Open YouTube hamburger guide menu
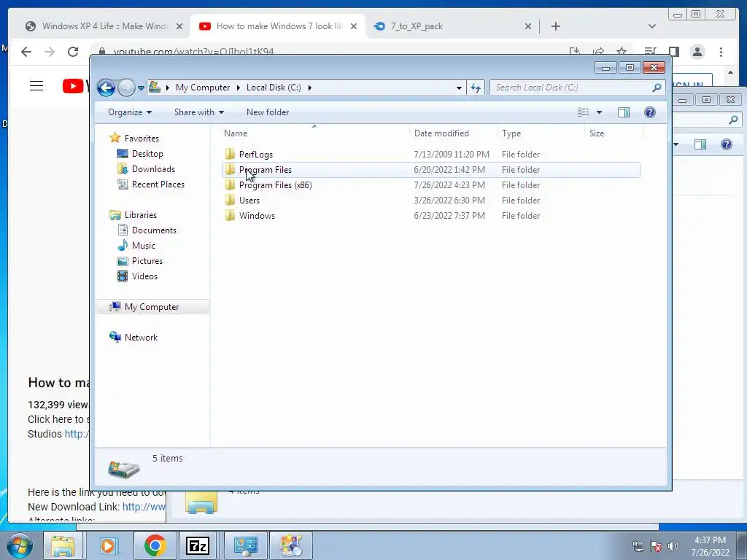The image size is (747, 560). click(36, 86)
